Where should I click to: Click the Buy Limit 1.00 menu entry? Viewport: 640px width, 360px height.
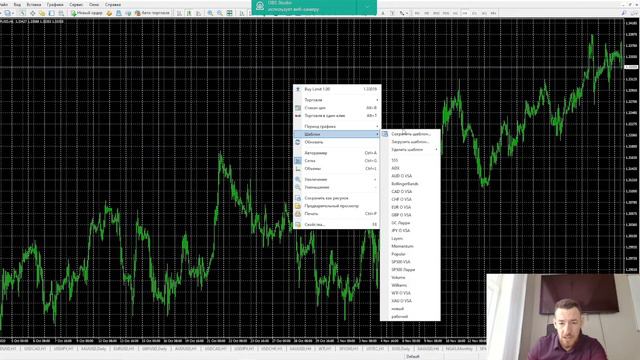click(337, 89)
